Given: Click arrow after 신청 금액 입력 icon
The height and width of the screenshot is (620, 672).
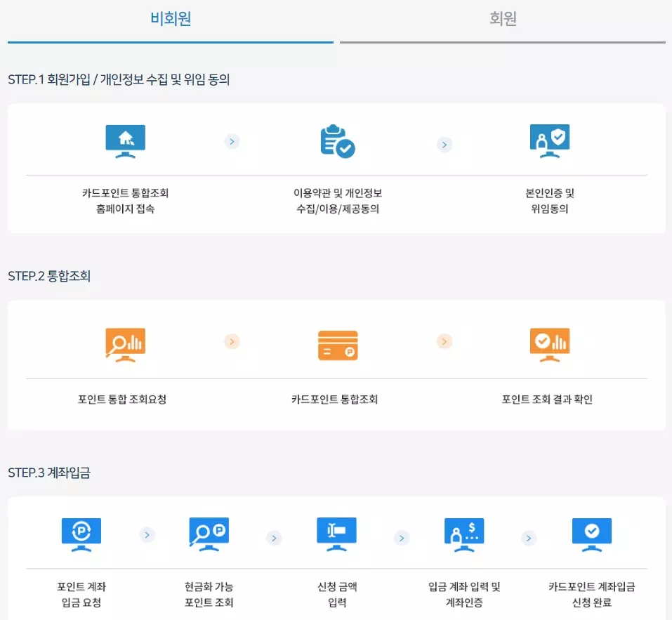Looking at the screenshot, I should [x=402, y=538].
